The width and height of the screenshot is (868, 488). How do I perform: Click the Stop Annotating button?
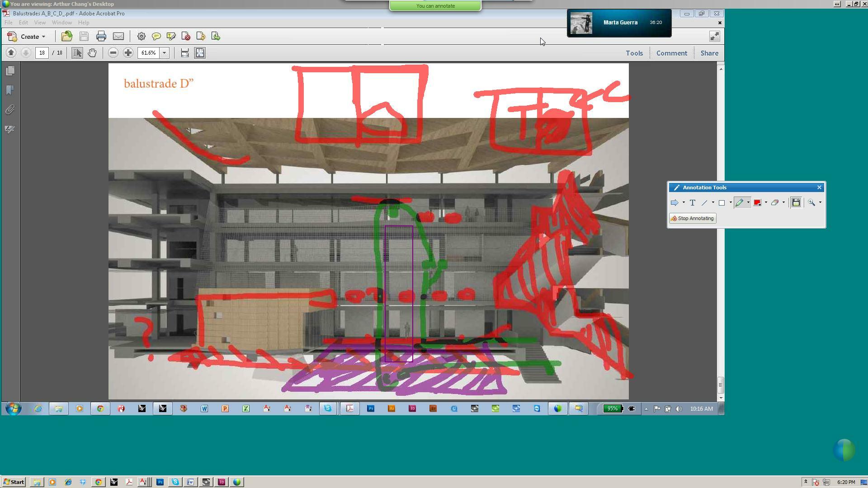tap(693, 219)
